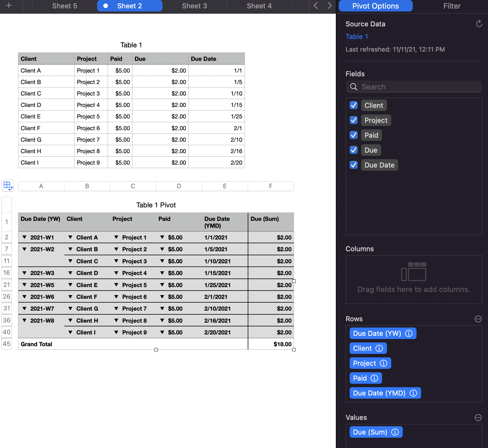Click inside the Fields search box
This screenshot has height=448, width=488.
413,87
